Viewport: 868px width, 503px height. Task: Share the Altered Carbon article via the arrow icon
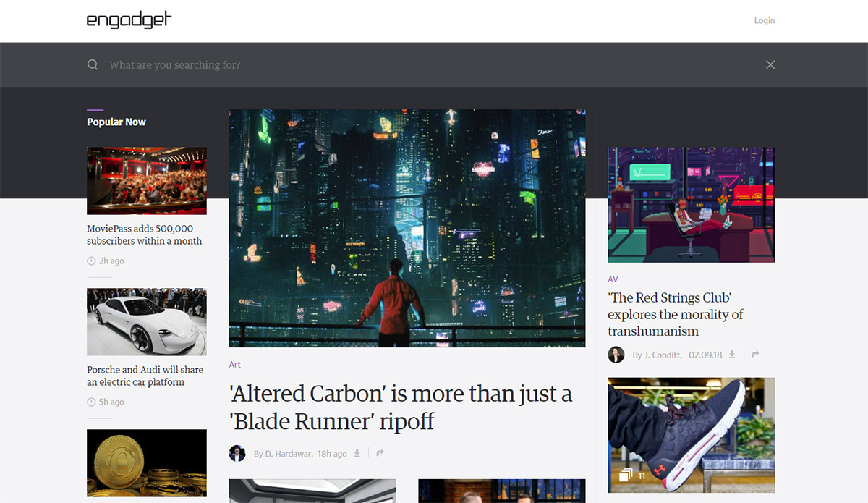coord(380,453)
